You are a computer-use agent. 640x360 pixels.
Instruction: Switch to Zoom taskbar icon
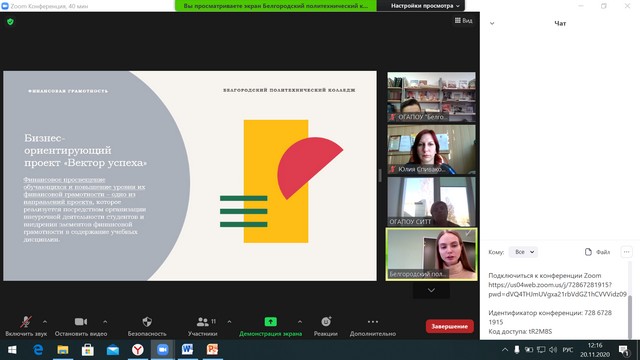pyautogui.click(x=163, y=350)
